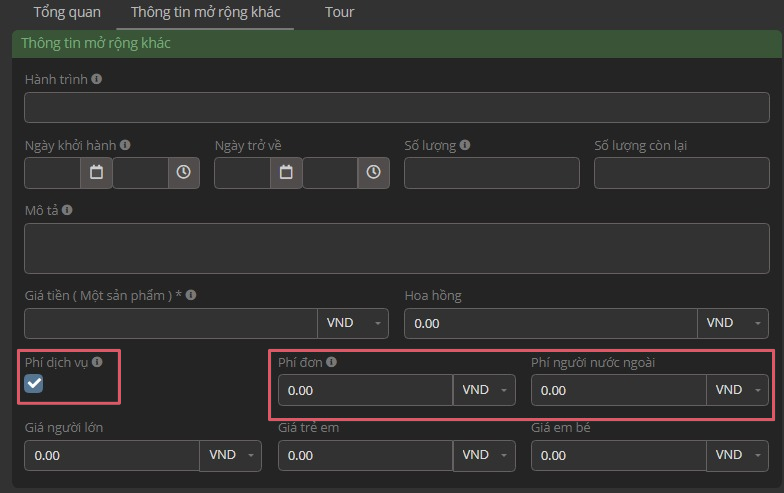Click the Số lượng còn lại field

point(681,173)
